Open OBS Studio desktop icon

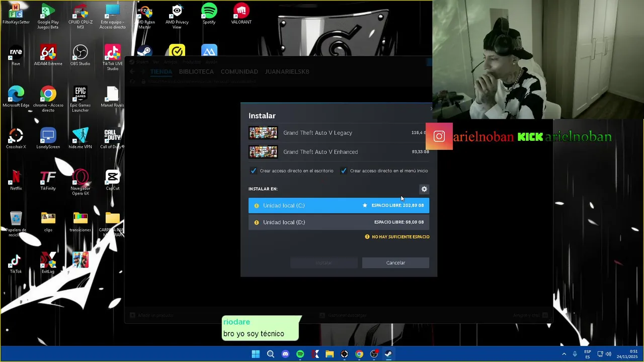coord(80,55)
